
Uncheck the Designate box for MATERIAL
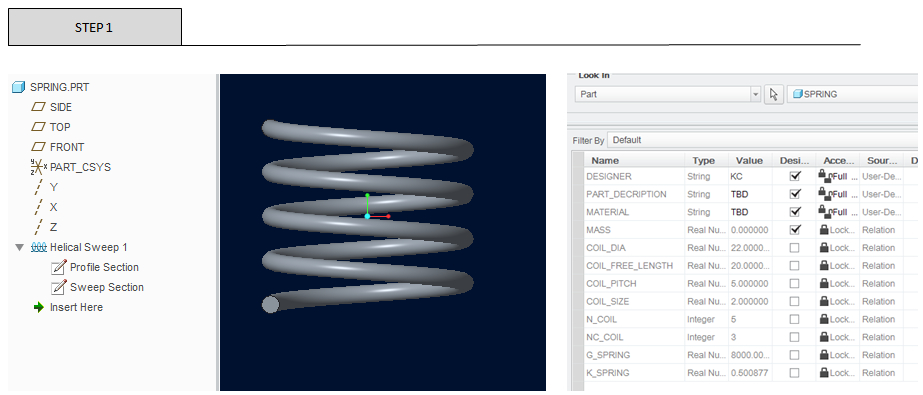pyautogui.click(x=795, y=211)
